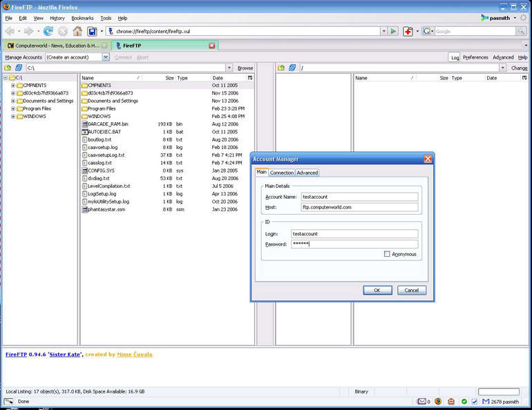
Task: Open the Bookmarks menu
Action: coord(82,18)
